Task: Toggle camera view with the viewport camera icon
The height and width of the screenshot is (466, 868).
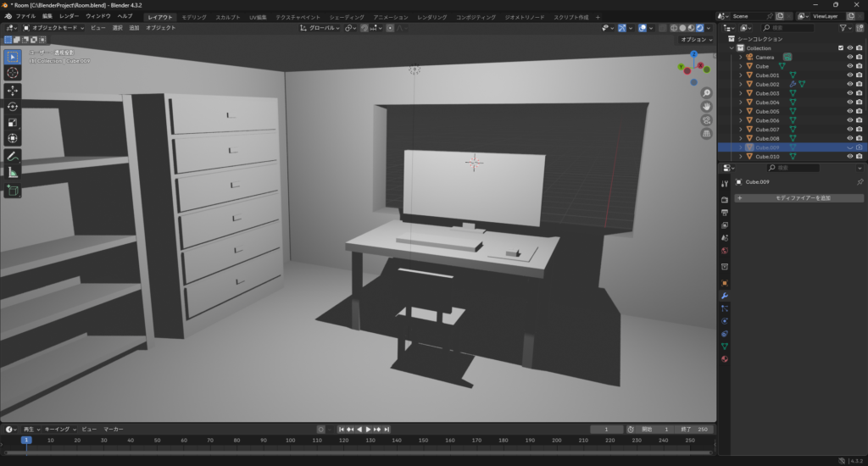Action: pos(707,119)
